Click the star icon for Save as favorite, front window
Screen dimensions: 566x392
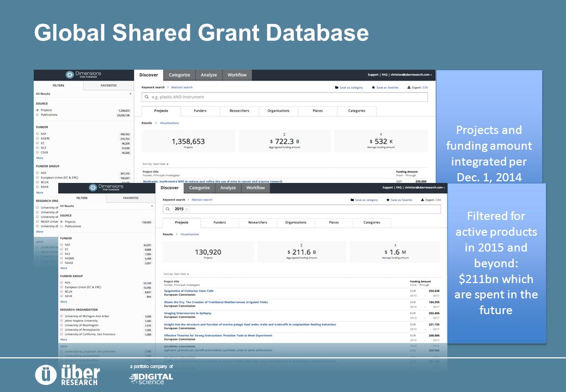pos(387,200)
